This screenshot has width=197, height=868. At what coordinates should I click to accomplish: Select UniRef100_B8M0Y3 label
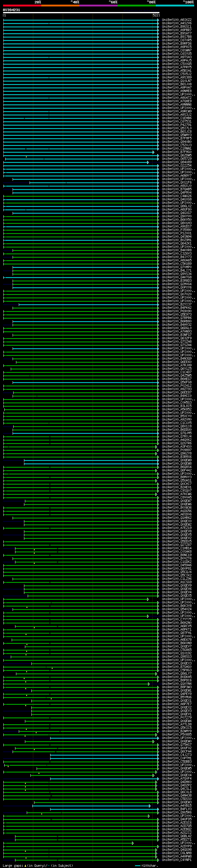click(x=176, y=477)
